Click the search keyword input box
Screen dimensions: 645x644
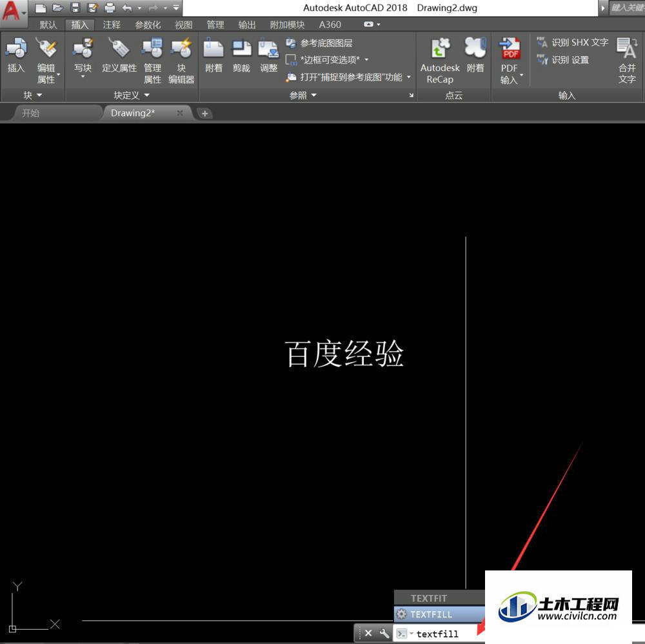[626, 8]
